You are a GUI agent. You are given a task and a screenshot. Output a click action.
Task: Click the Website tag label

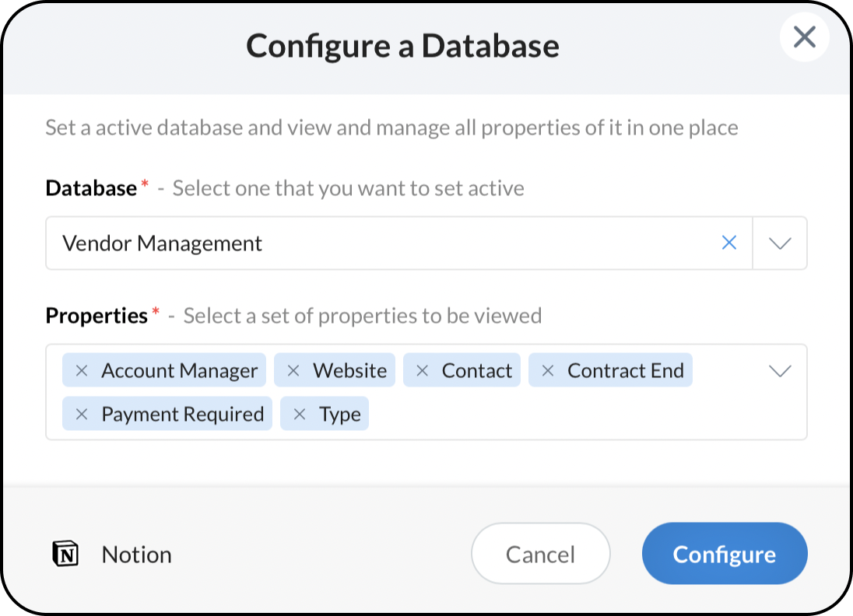coord(349,371)
